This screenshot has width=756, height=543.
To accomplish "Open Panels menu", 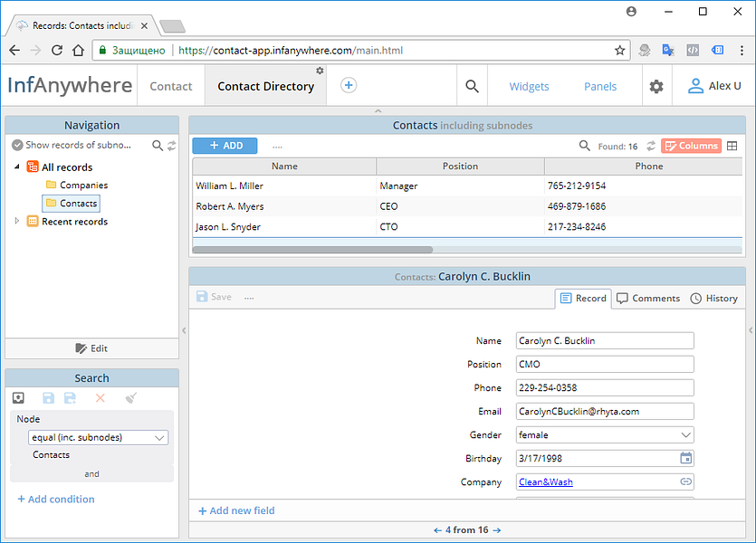I will pyautogui.click(x=600, y=86).
